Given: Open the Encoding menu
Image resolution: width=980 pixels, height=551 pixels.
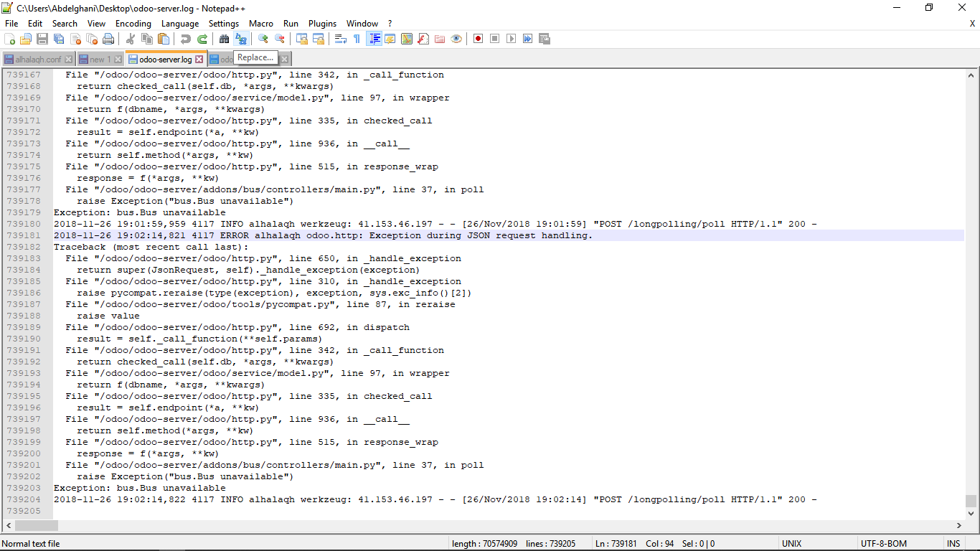Looking at the screenshot, I should point(133,24).
